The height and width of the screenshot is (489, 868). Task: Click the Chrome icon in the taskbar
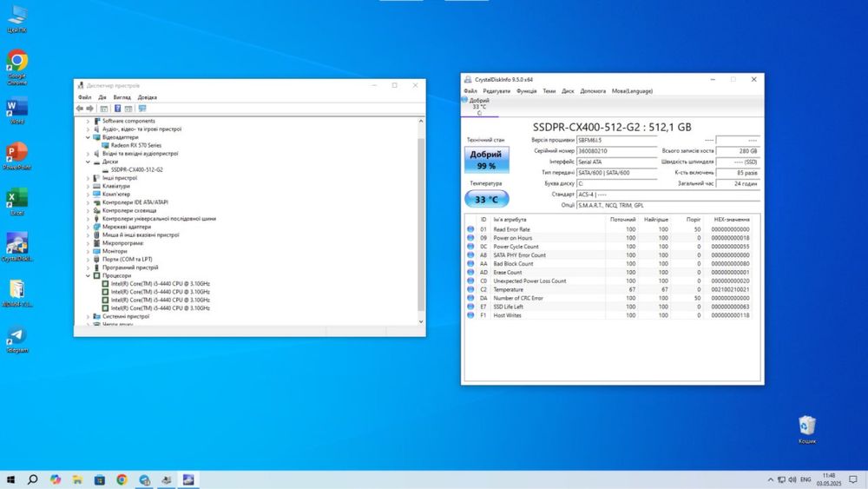pyautogui.click(x=122, y=479)
